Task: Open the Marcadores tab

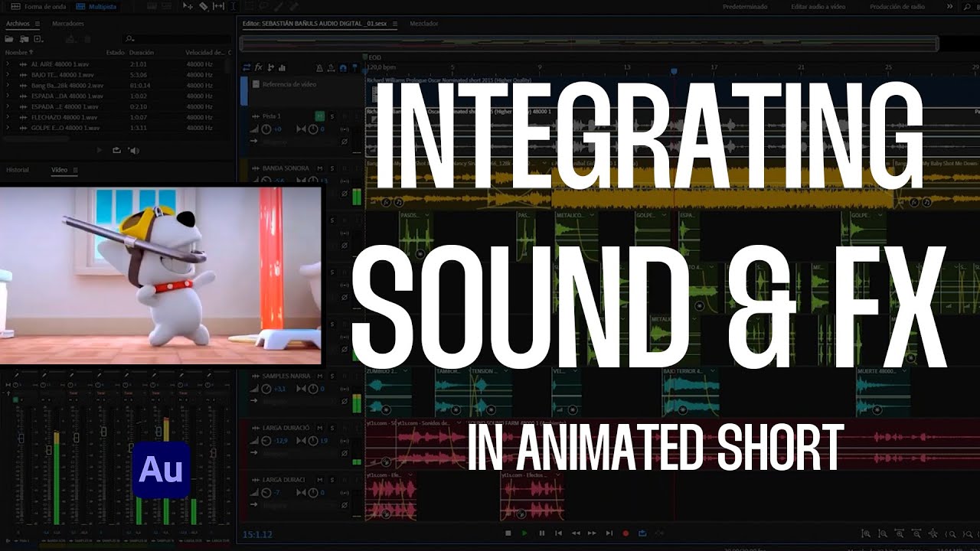Action: (x=68, y=24)
